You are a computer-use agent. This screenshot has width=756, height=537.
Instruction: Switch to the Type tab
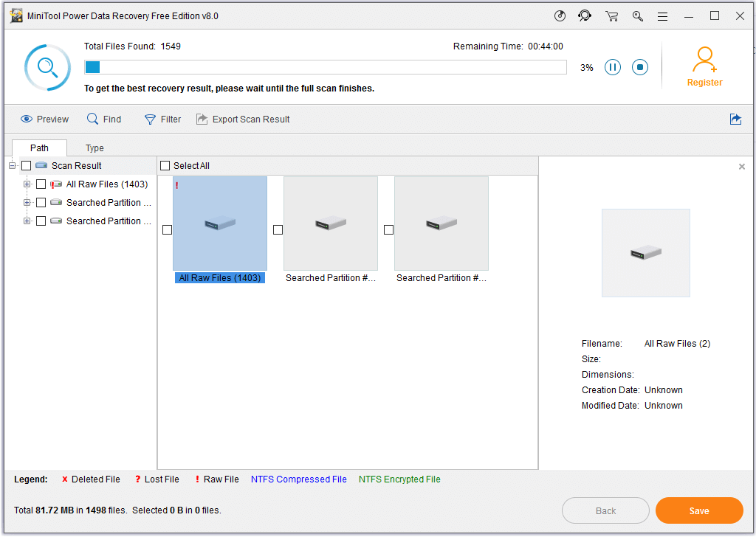point(94,148)
